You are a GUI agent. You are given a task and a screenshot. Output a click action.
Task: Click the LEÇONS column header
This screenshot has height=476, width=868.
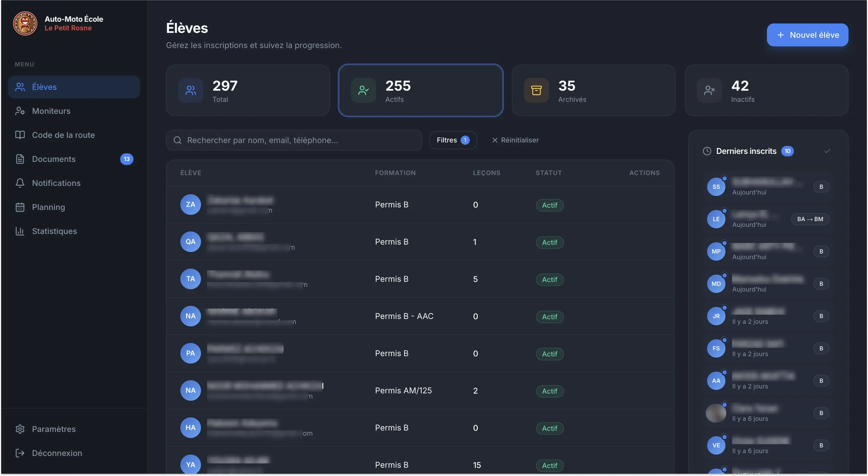click(x=486, y=173)
